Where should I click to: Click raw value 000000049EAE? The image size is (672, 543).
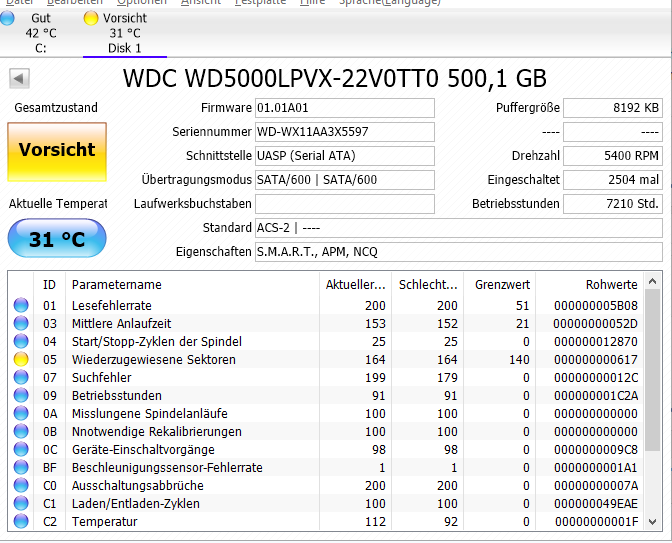pyautogui.click(x=596, y=504)
